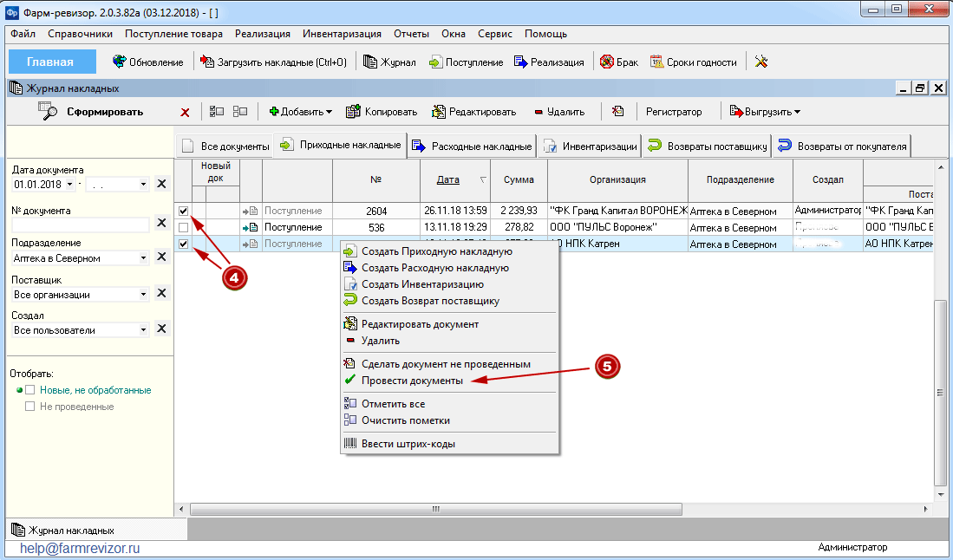Open the Отчеты menu
The image size is (953, 560).
[412, 34]
